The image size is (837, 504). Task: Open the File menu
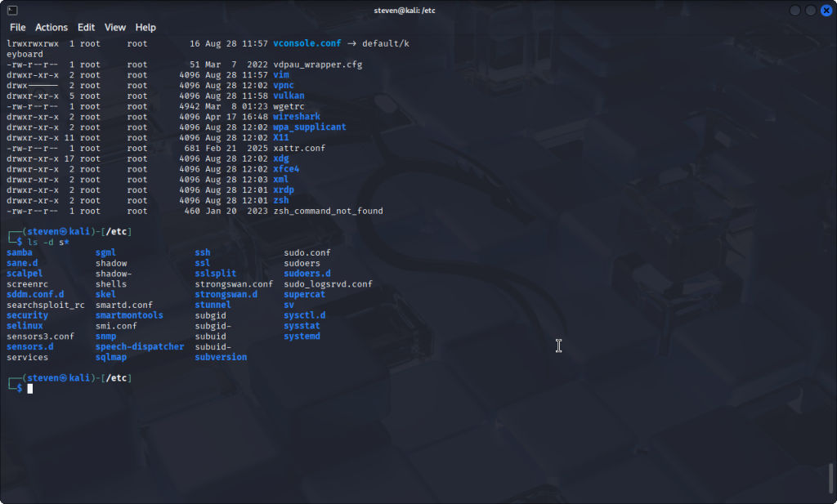pos(17,27)
